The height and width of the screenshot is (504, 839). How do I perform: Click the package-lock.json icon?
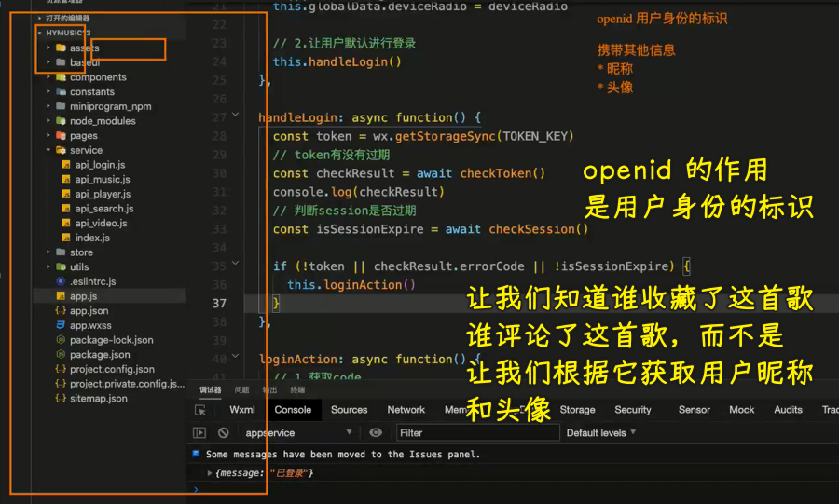point(61,339)
